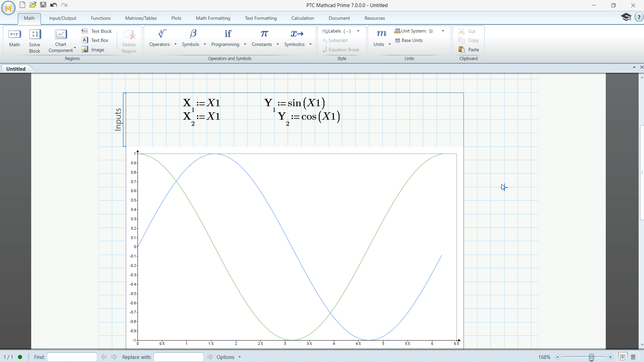Click the Chart Component icon
Screen dimensions: 644x362
(61, 34)
